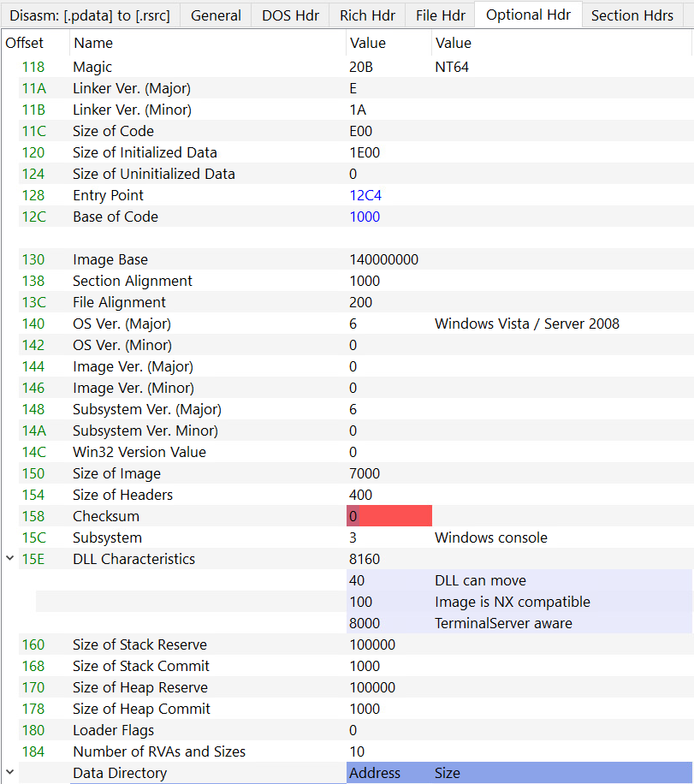Collapse the Data Directory section
The image size is (694, 784).
[x=10, y=773]
